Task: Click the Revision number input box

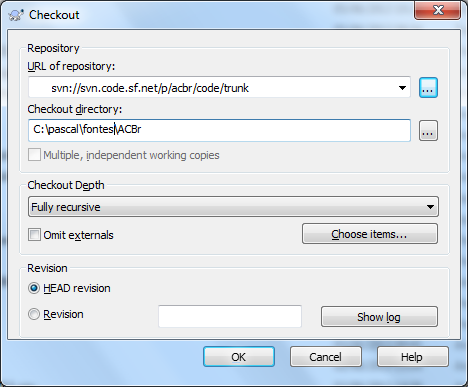Action: click(230, 316)
